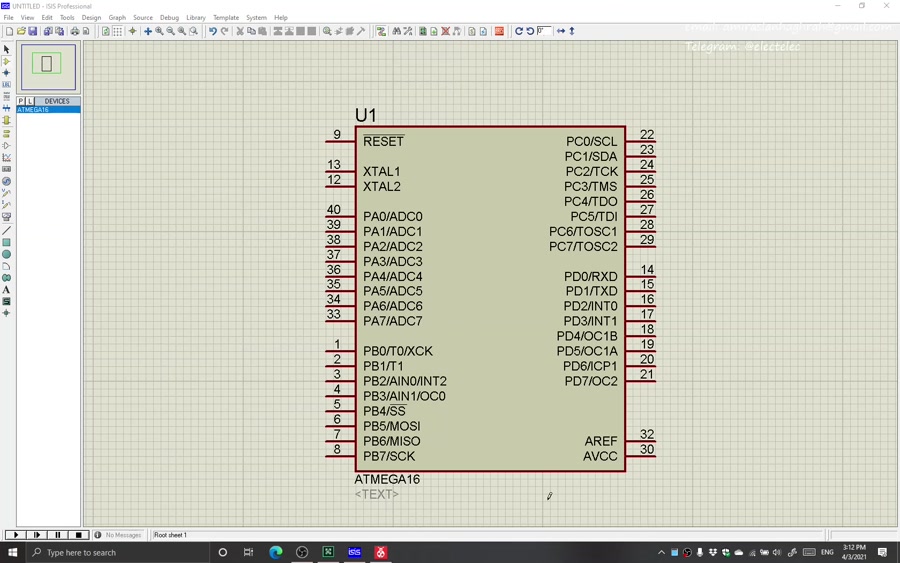Start simulation with the Play button
This screenshot has height=563, width=900.
tap(16, 535)
